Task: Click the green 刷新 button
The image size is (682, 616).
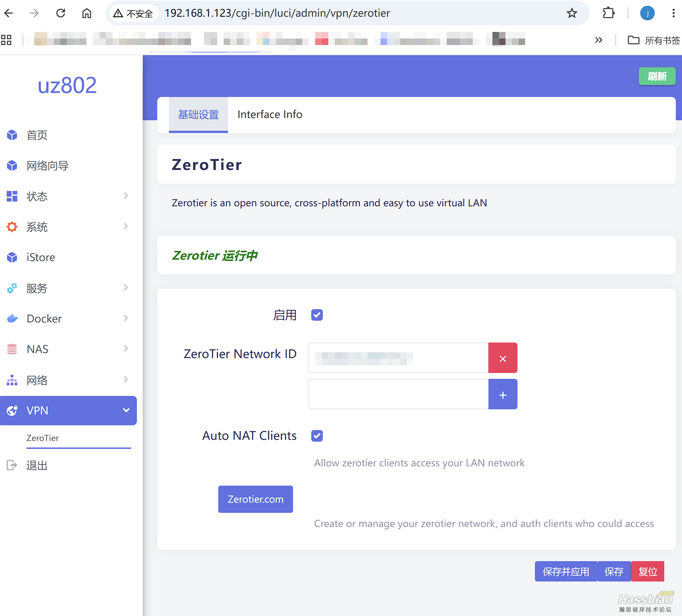Action: [657, 76]
